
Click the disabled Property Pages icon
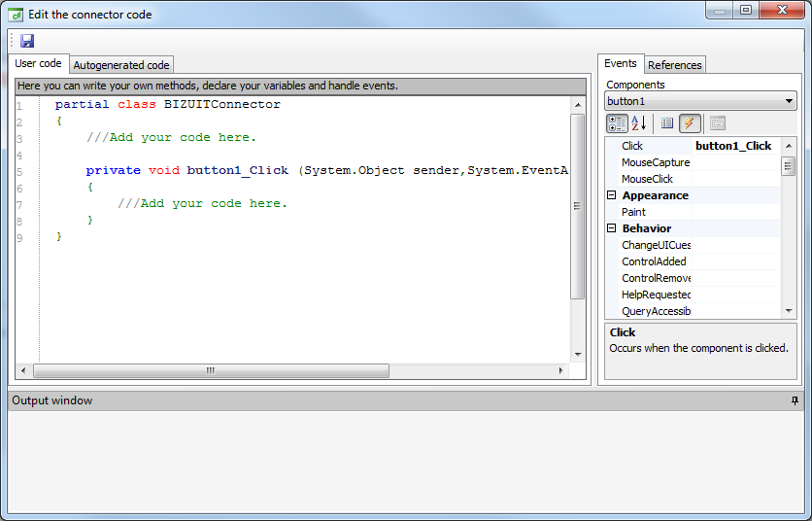(717, 123)
